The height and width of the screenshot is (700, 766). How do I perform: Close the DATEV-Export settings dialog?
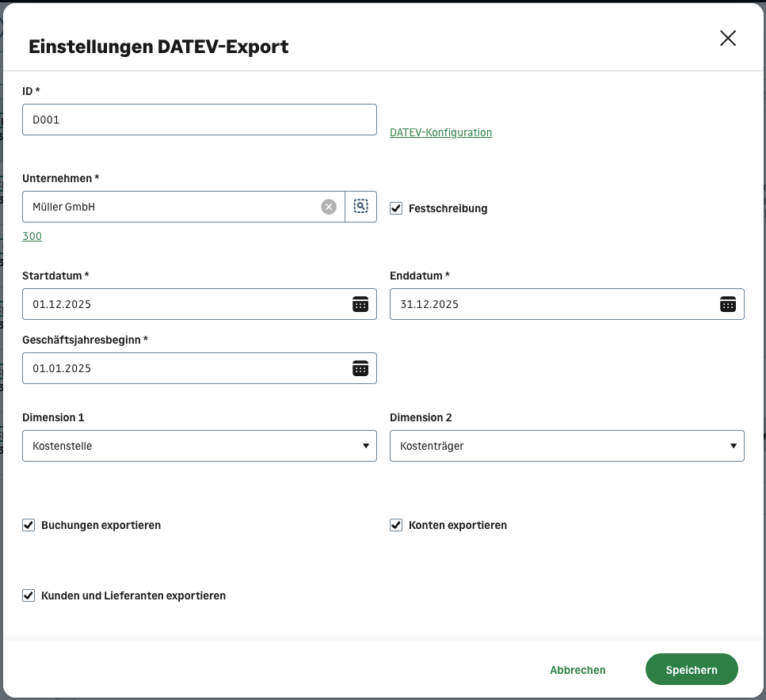coord(727,38)
